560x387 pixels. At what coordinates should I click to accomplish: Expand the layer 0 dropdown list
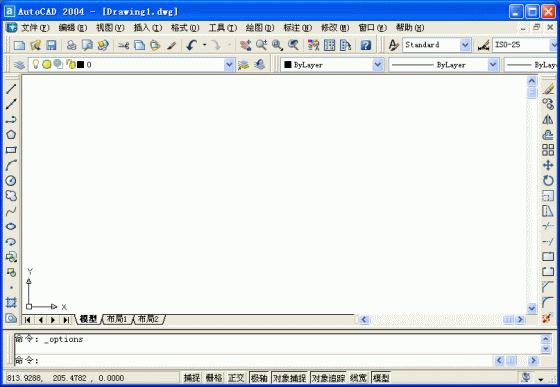click(x=229, y=65)
